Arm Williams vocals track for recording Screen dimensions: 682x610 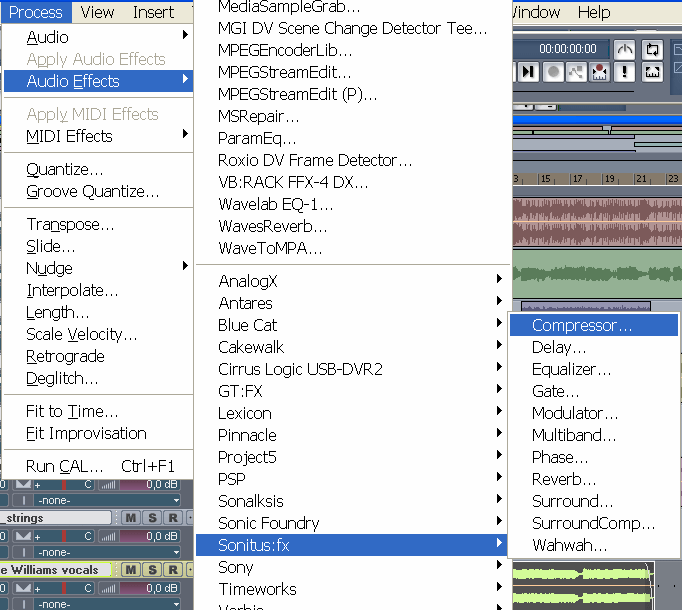point(173,570)
